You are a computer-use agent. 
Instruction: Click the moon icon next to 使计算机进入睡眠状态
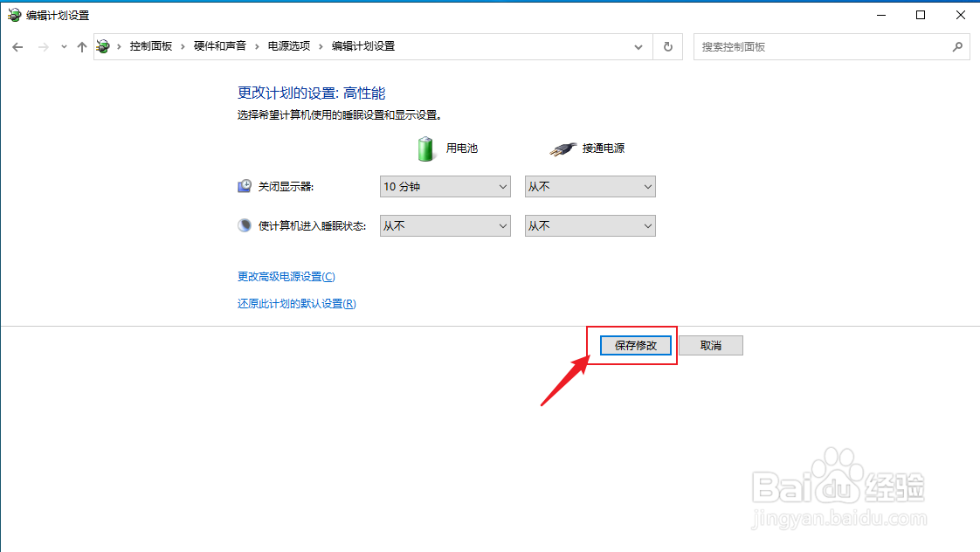coord(243,224)
